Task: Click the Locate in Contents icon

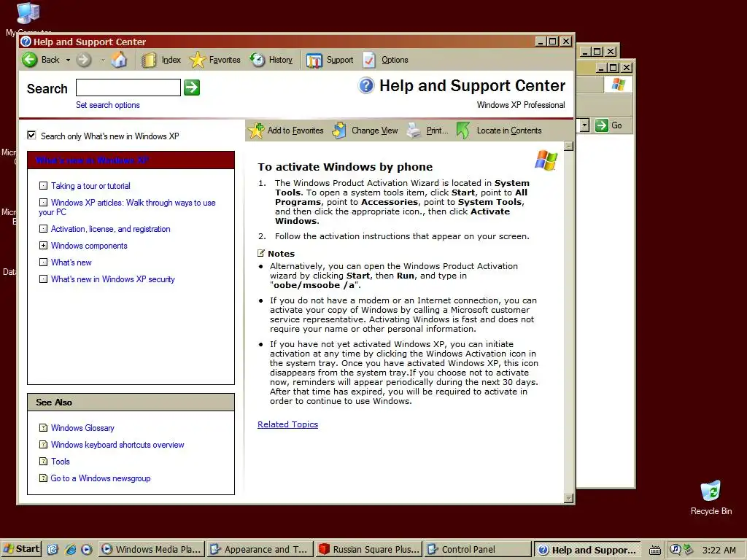Action: point(463,130)
